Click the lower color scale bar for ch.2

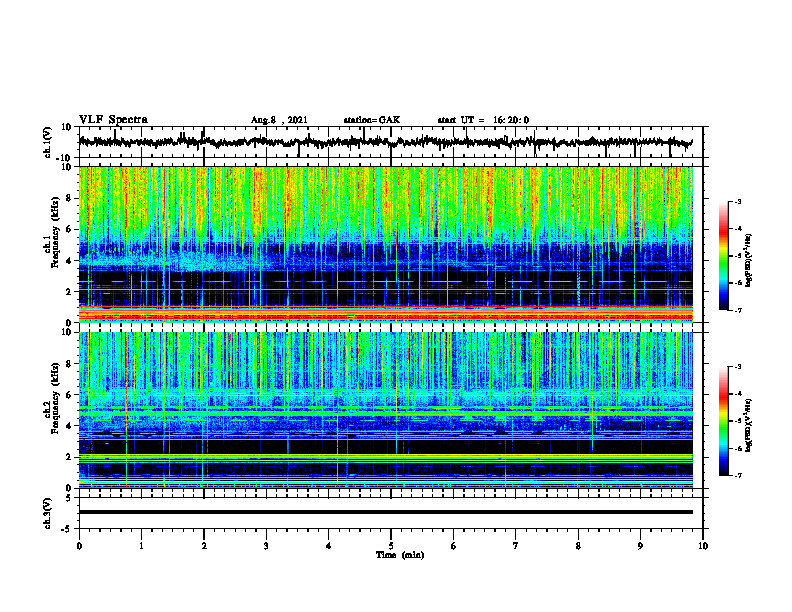(x=723, y=421)
